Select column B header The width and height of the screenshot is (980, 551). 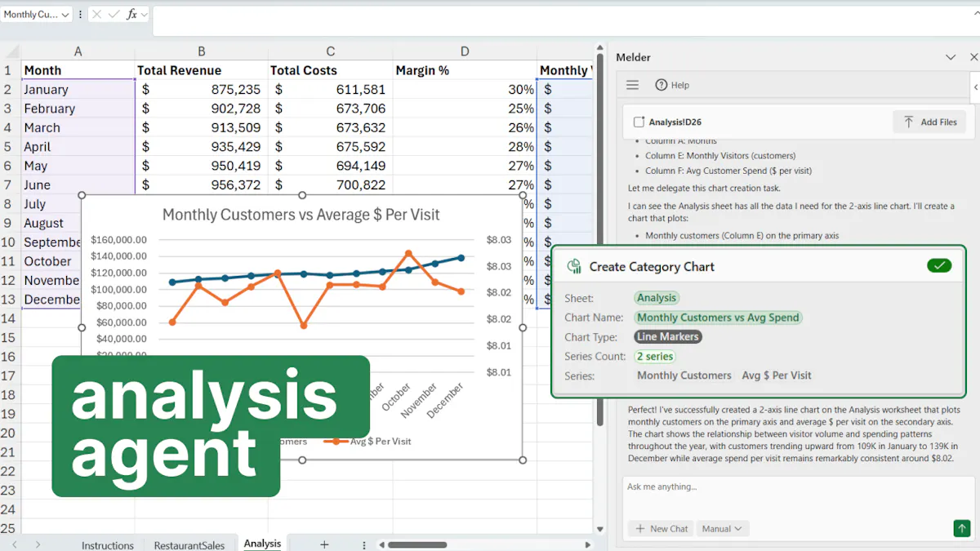click(202, 51)
